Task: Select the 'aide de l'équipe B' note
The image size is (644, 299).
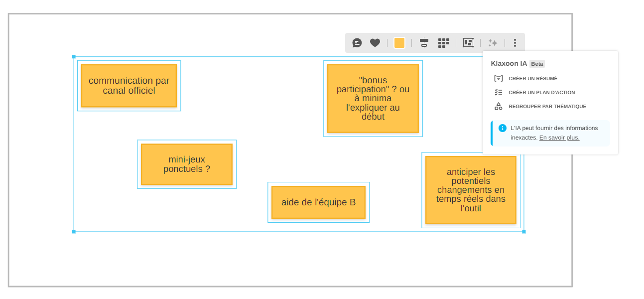Action: tap(318, 202)
